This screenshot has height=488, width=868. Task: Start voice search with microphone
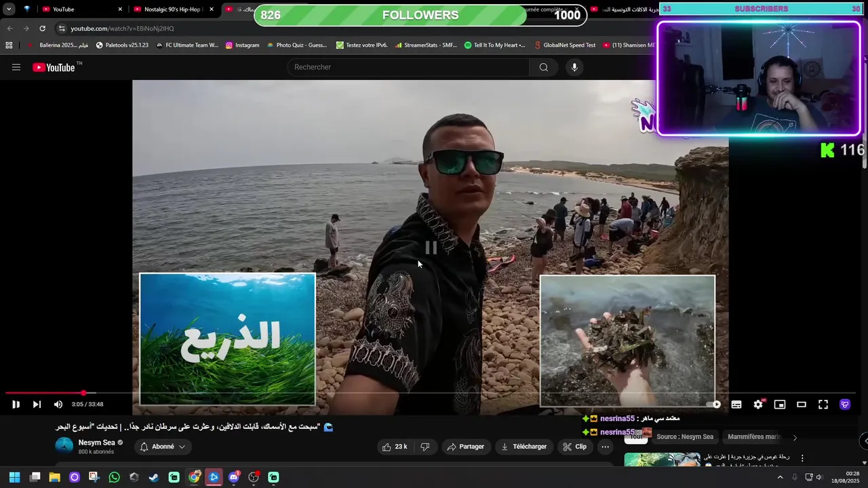(x=574, y=67)
